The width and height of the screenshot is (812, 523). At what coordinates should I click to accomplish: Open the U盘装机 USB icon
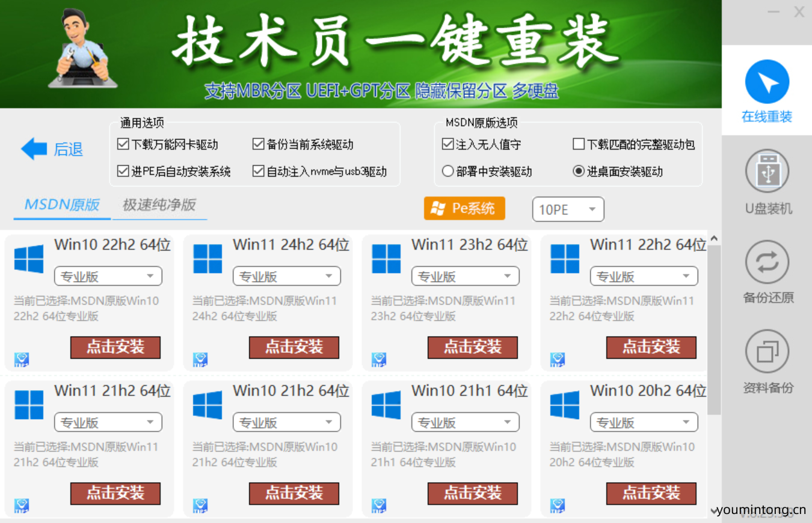point(767,171)
